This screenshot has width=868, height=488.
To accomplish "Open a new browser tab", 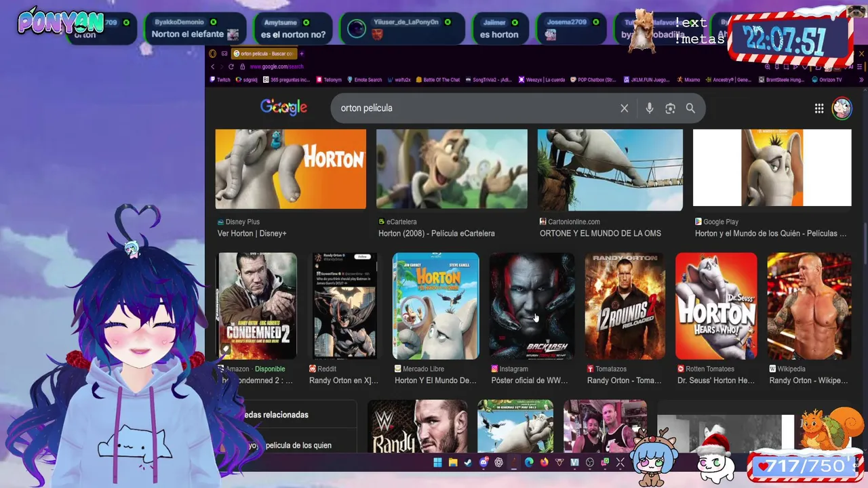I will (x=302, y=54).
